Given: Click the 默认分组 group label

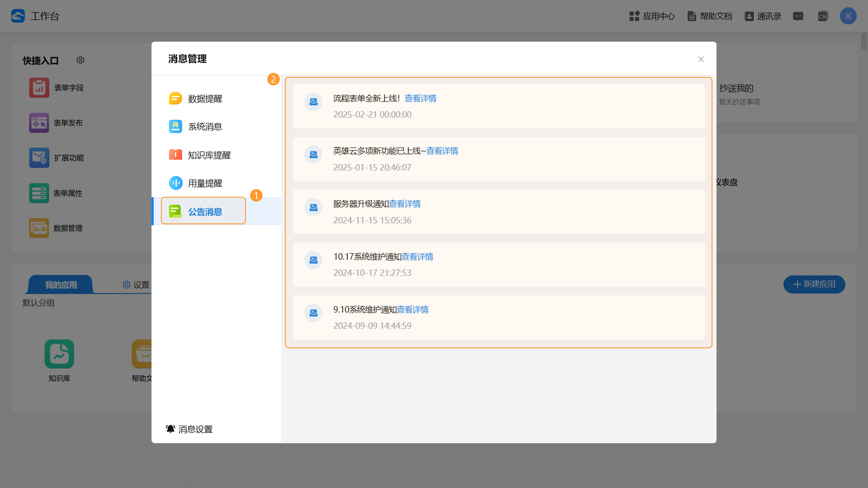Looking at the screenshot, I should coord(38,303).
